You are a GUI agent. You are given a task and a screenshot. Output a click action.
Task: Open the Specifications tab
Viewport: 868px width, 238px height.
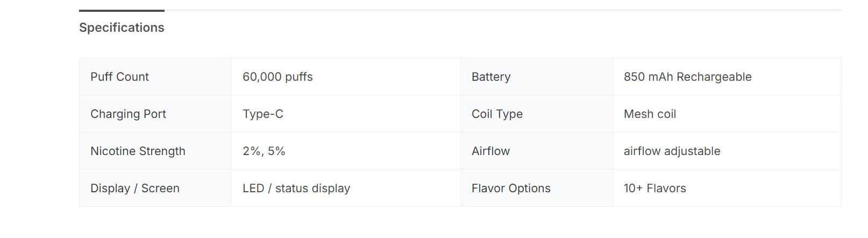[x=122, y=27]
